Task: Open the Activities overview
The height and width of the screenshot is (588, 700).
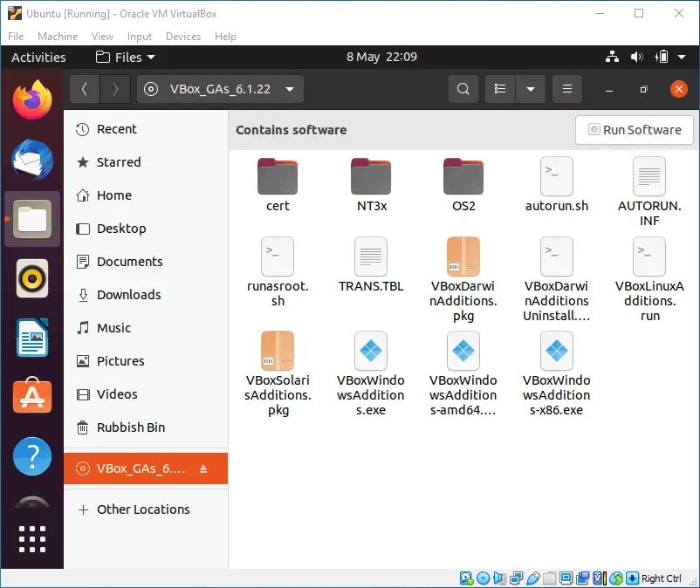Action: point(38,57)
